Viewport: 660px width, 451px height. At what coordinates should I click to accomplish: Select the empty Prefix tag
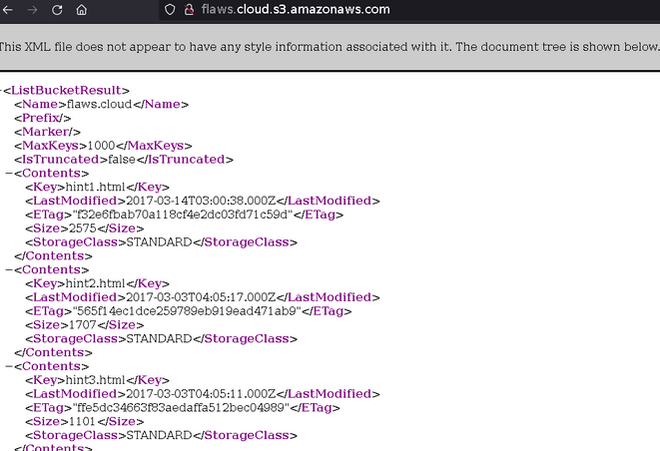pos(43,118)
